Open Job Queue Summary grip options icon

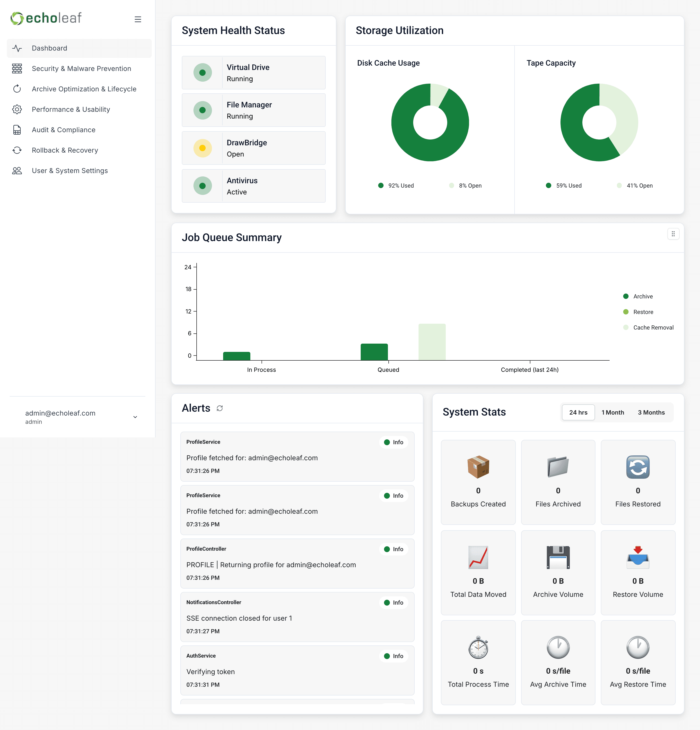click(673, 234)
